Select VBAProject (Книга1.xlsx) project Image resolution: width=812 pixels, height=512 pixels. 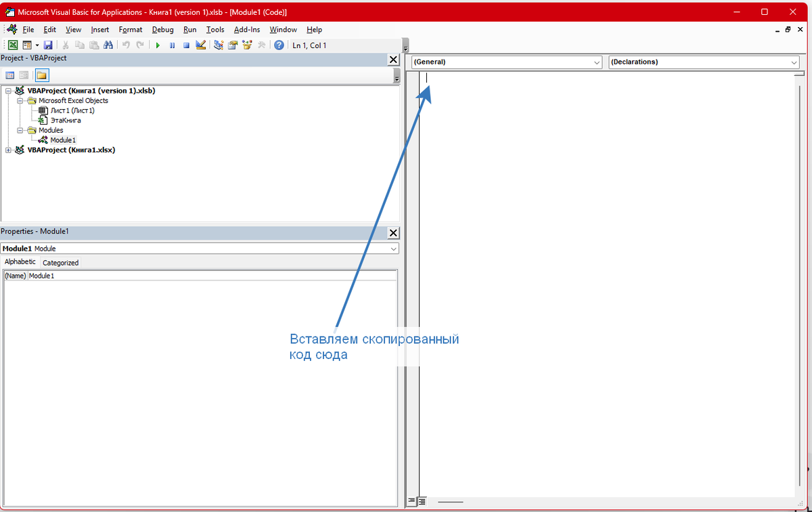[71, 150]
